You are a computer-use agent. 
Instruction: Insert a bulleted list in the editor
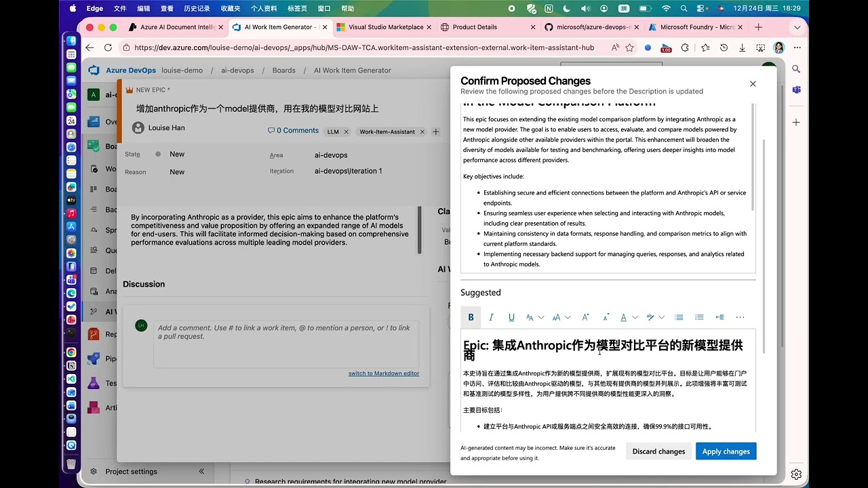pyautogui.click(x=679, y=317)
